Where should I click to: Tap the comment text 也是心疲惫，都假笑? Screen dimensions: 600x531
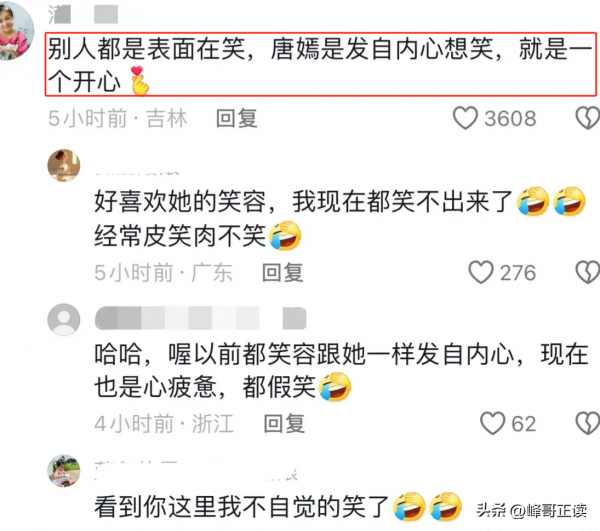pyautogui.click(x=205, y=386)
